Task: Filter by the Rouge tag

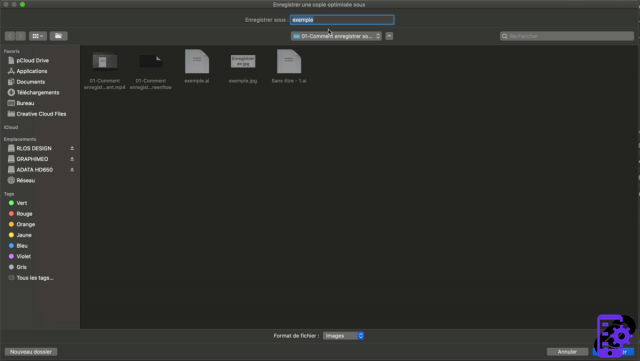Action: point(24,214)
